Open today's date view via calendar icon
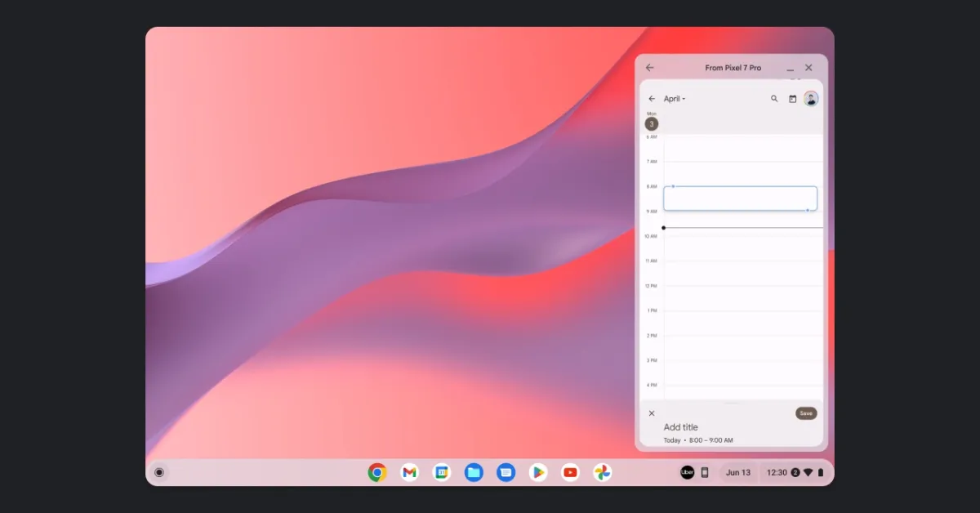The width and height of the screenshot is (980, 513). (x=793, y=98)
